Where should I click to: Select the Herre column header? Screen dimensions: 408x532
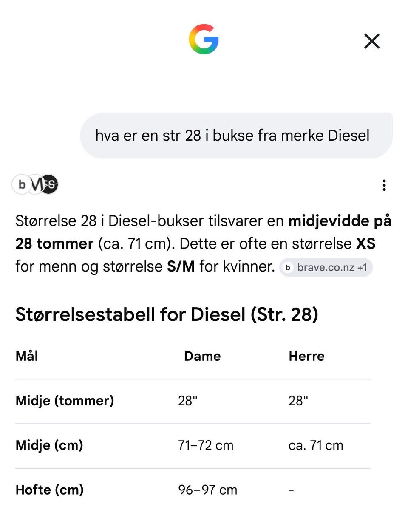(x=306, y=356)
